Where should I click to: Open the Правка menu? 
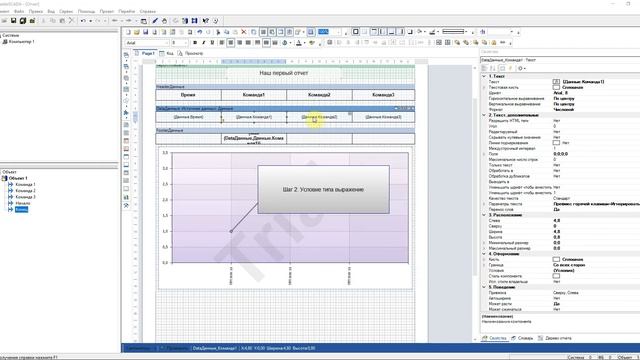pos(36,11)
